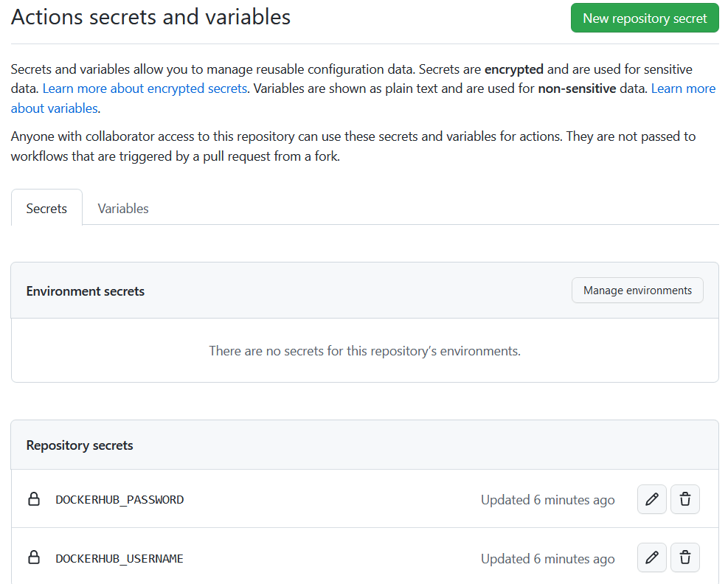Edit the DOCKERHUB_PASSWORD secret with the pencil icon

point(651,499)
